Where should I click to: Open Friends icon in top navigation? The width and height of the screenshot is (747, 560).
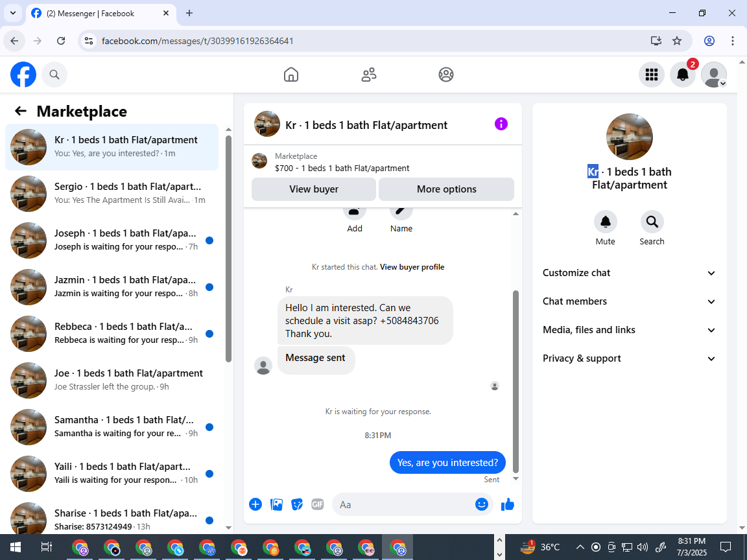[369, 75]
